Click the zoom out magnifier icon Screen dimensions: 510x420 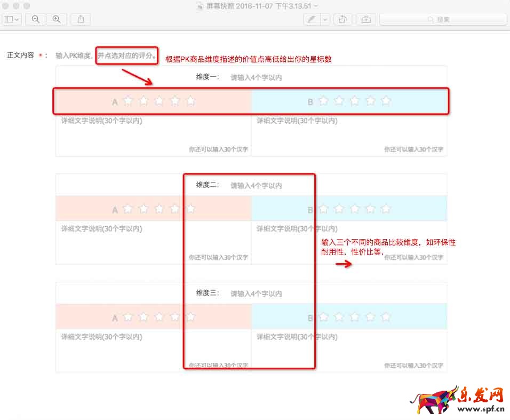pyautogui.click(x=36, y=19)
